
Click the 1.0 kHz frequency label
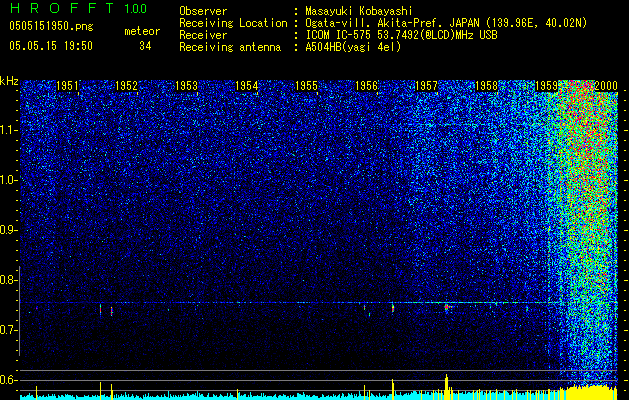click(x=9, y=180)
